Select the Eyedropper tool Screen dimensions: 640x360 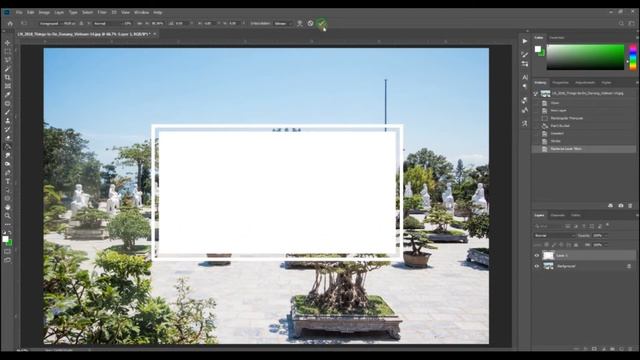pos(7,95)
